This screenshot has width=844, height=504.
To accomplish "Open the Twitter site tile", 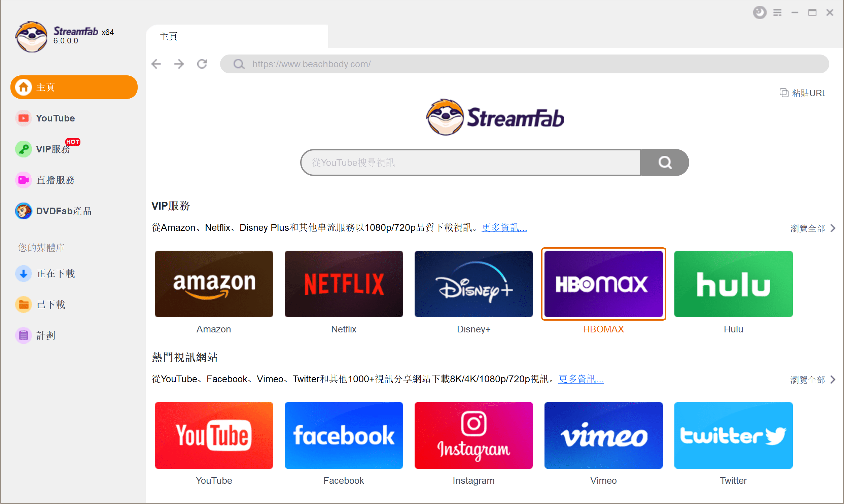I will tap(734, 435).
